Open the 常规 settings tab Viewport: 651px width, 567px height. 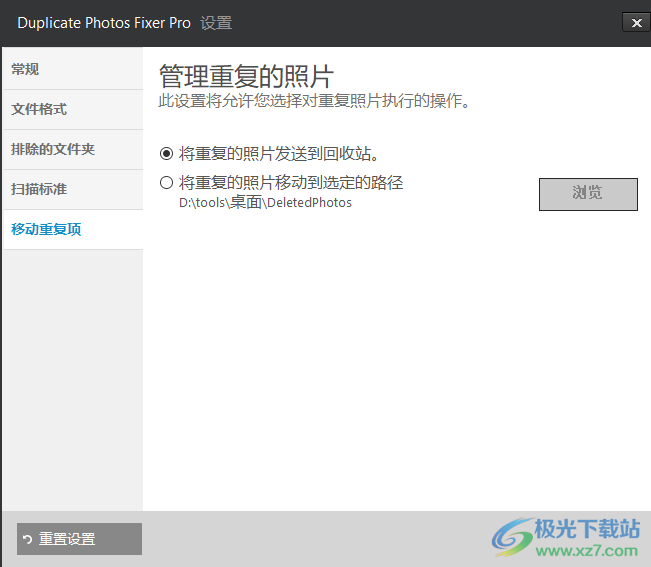pos(73,69)
